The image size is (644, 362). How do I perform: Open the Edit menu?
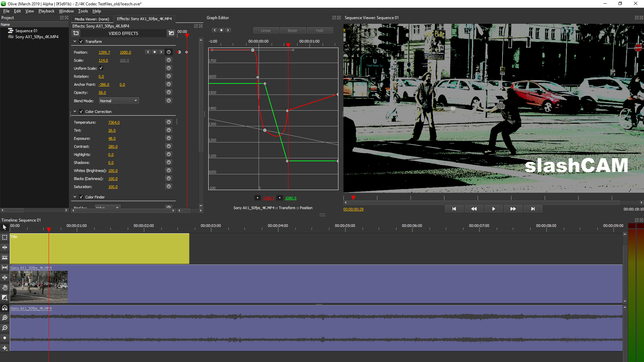click(17, 11)
